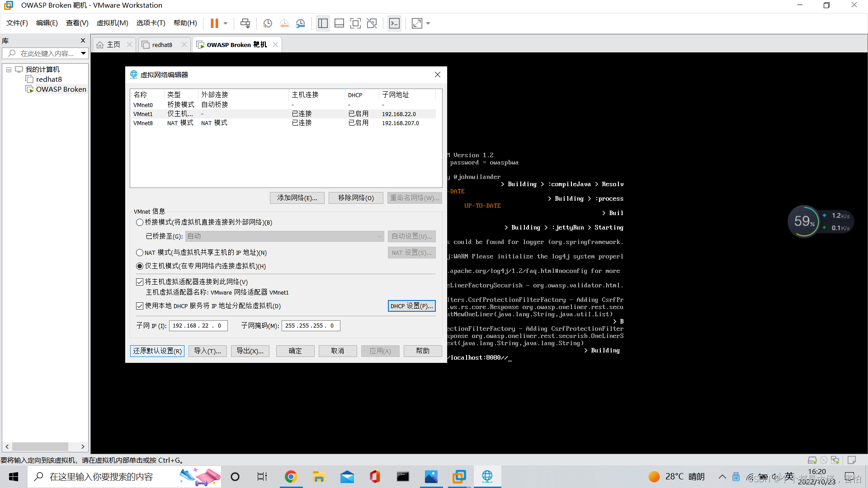
Task: Toggle the thumbnail bar view icon
Action: click(x=340, y=23)
